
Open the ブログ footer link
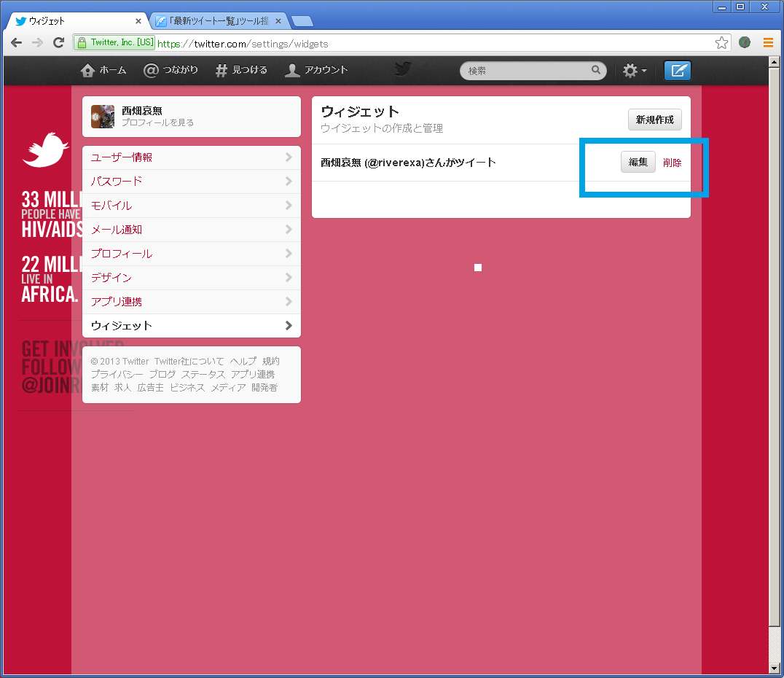coord(162,374)
